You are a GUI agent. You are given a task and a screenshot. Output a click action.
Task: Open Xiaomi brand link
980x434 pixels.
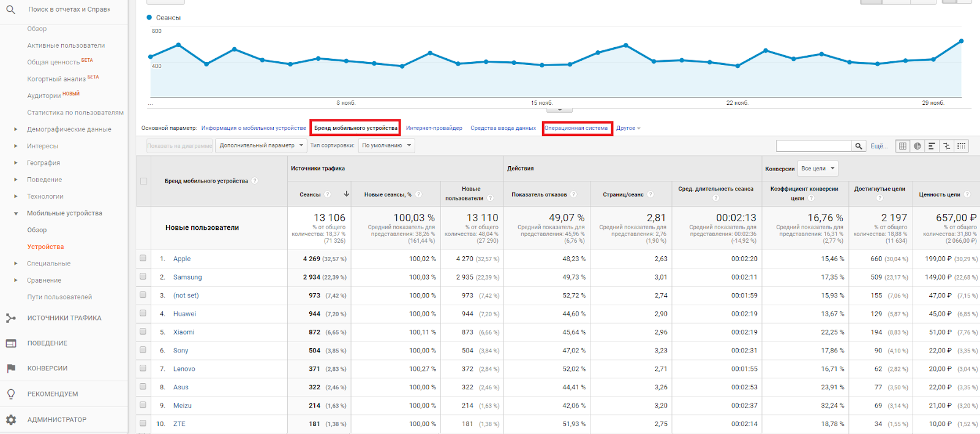[184, 332]
